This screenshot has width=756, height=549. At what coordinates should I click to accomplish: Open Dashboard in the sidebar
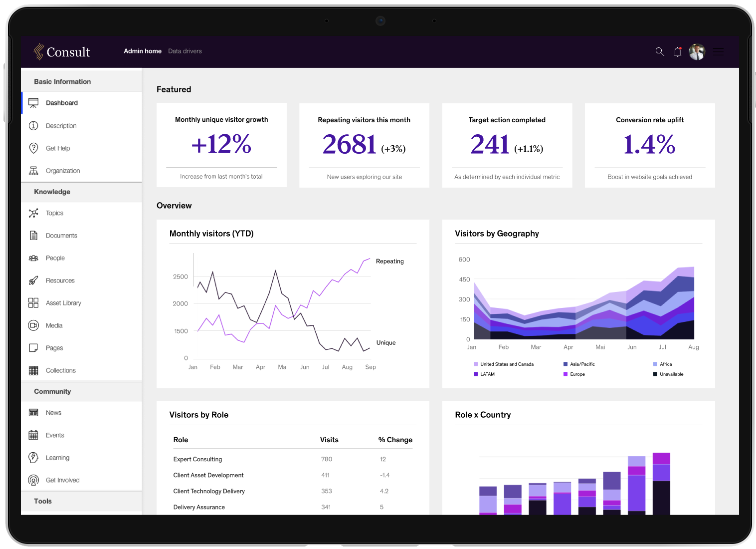(81, 103)
